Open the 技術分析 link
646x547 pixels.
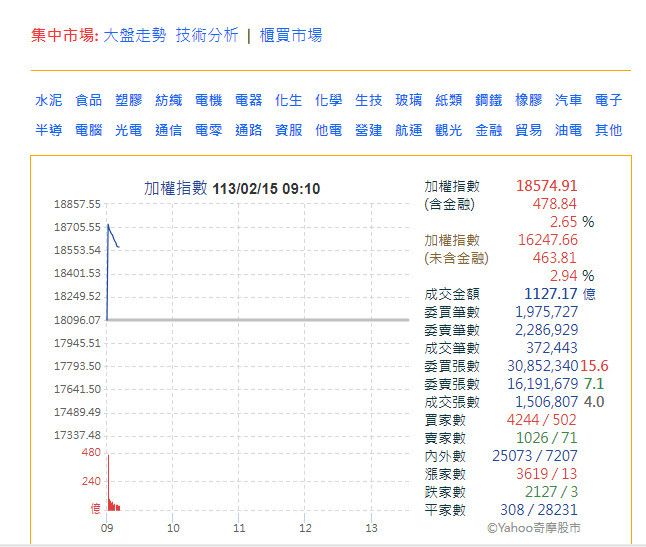tap(207, 35)
